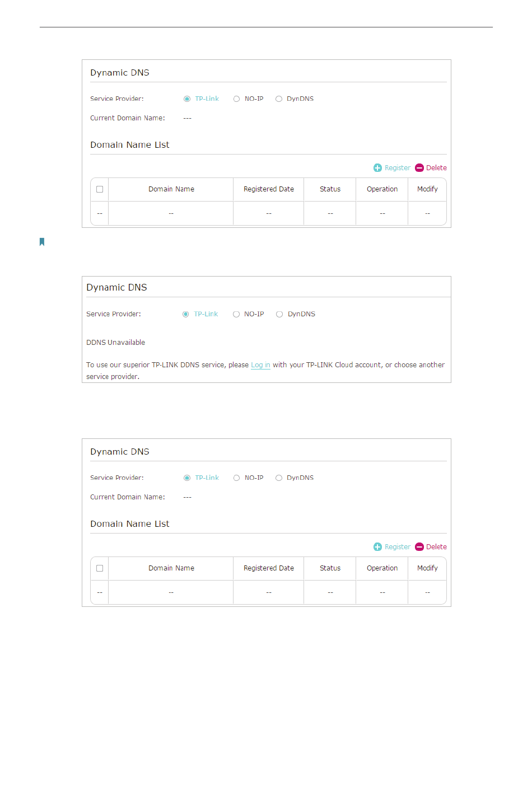
Task: Click the green Register plus icon in bottom panel
Action: pyautogui.click(x=377, y=547)
